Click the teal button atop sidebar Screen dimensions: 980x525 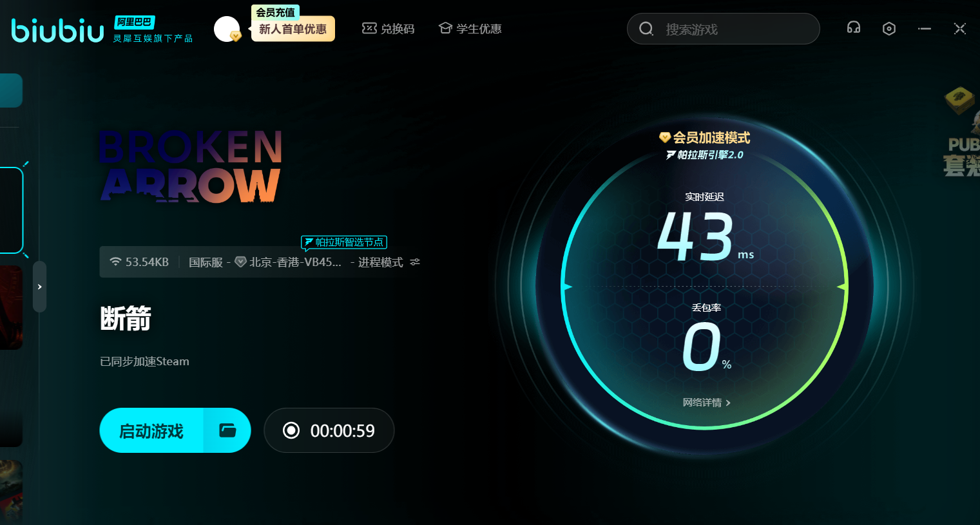[12, 90]
